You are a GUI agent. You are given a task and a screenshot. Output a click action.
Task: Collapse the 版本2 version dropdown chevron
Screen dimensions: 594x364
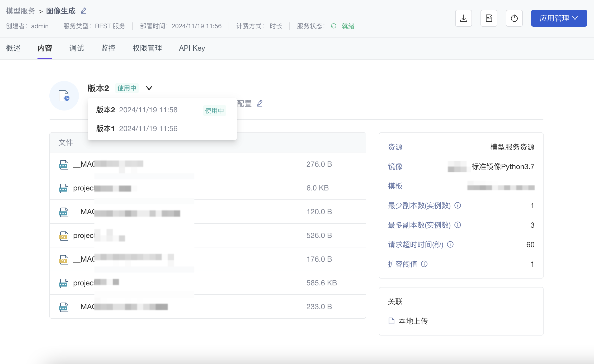pyautogui.click(x=149, y=88)
